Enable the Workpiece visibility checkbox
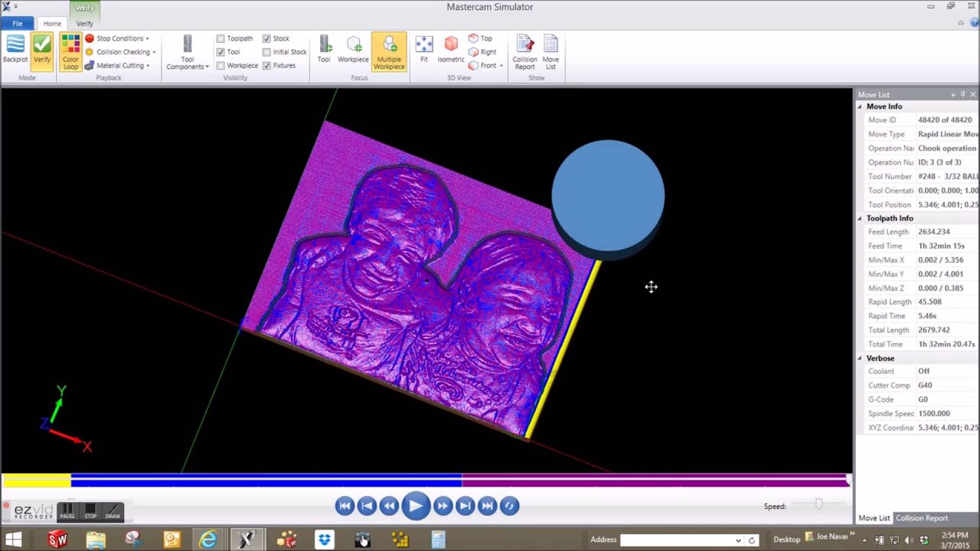This screenshot has width=980, height=551. 220,66
